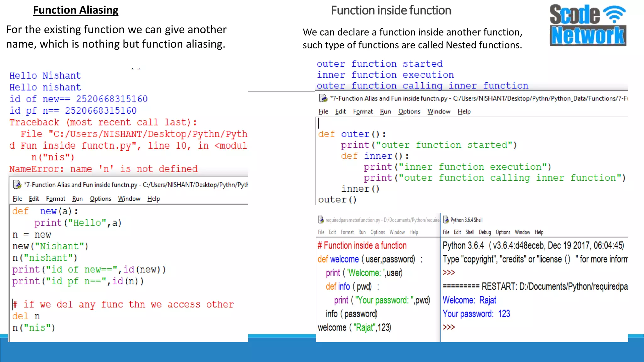The height and width of the screenshot is (362, 644).
Task: Click 'Hello Nishant' output line
Action: pos(45,76)
